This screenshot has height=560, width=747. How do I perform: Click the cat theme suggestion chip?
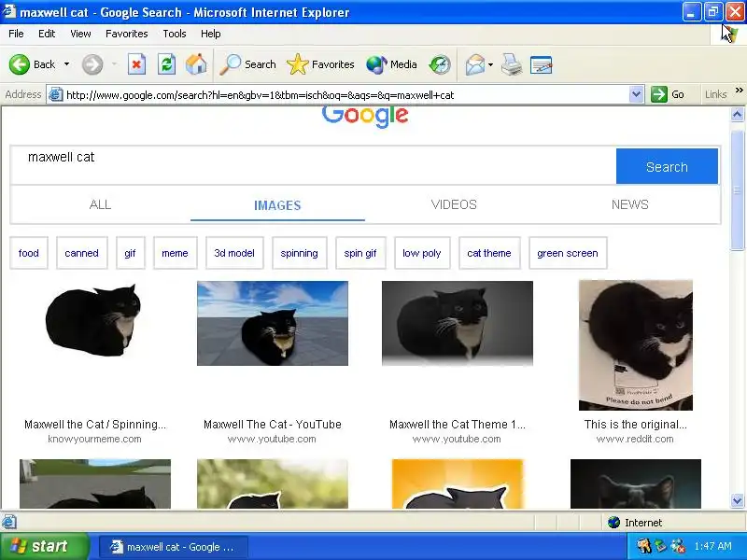pyautogui.click(x=489, y=253)
